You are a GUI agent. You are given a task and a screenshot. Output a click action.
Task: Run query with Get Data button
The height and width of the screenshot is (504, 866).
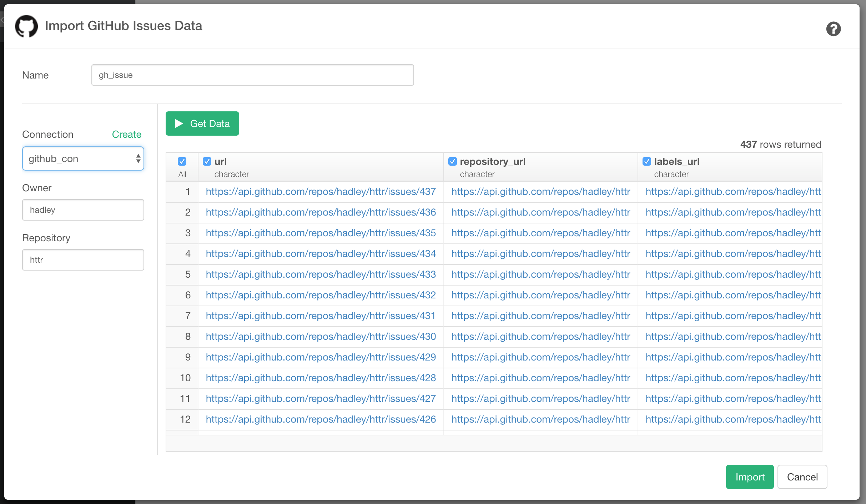click(202, 124)
